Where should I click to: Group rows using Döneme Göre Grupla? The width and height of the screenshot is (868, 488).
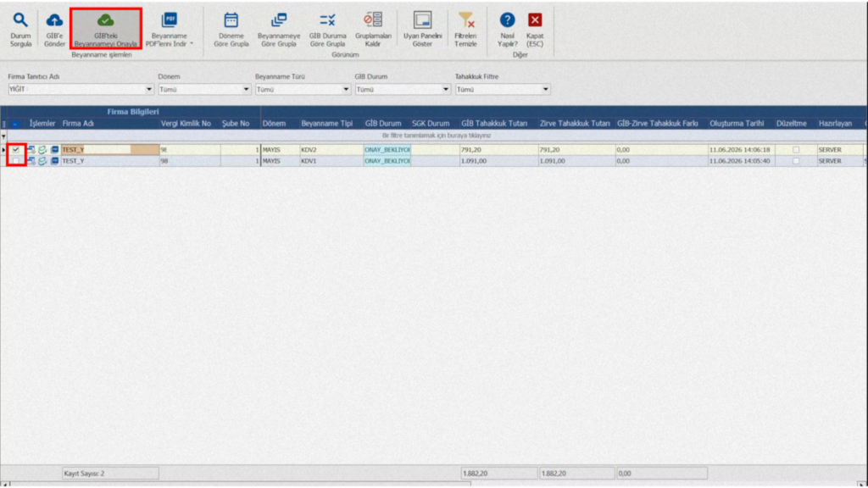pos(231,30)
